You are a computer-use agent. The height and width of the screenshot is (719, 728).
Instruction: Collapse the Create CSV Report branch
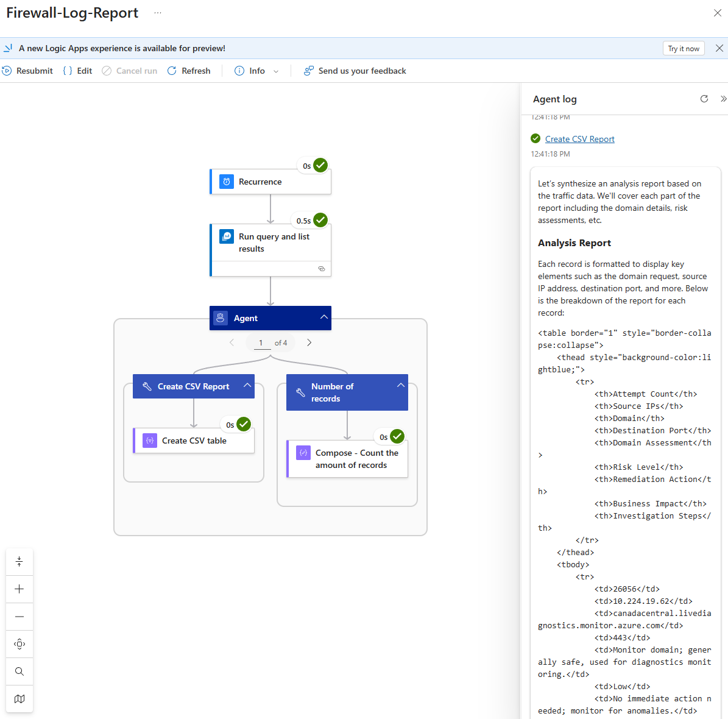(247, 386)
